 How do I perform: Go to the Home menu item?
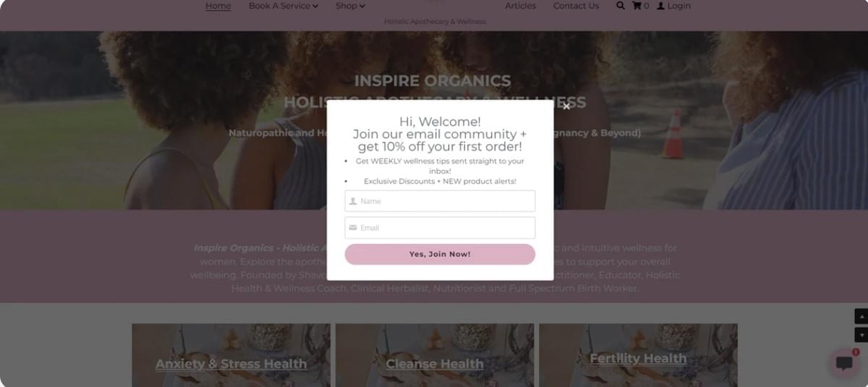coord(218,6)
